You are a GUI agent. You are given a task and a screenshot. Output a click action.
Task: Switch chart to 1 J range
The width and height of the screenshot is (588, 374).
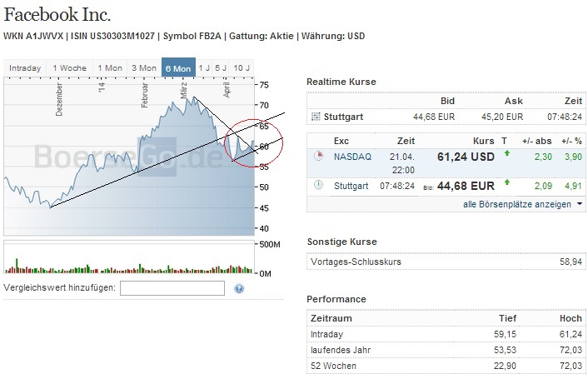pos(203,68)
